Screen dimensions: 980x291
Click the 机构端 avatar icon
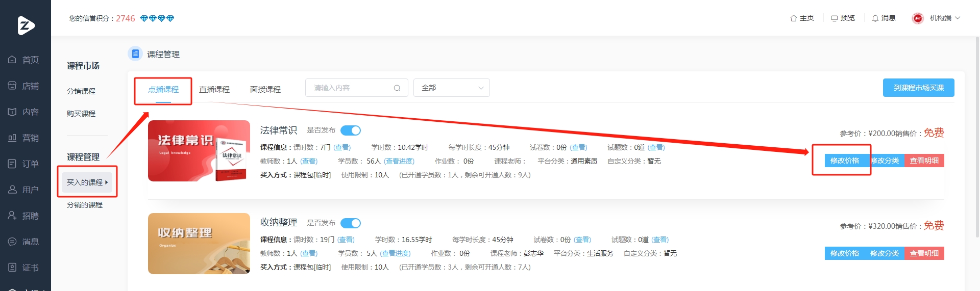(918, 18)
